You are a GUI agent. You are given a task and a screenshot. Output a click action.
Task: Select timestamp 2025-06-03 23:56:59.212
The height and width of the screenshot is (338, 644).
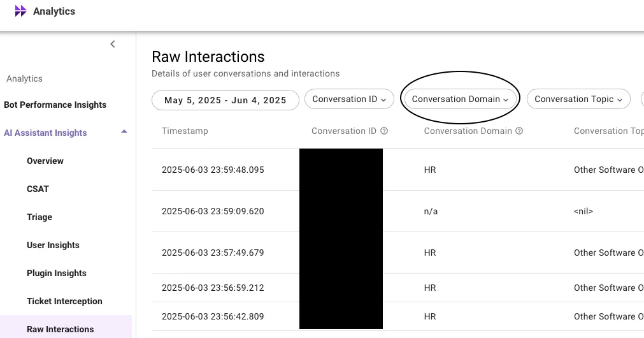click(x=213, y=288)
